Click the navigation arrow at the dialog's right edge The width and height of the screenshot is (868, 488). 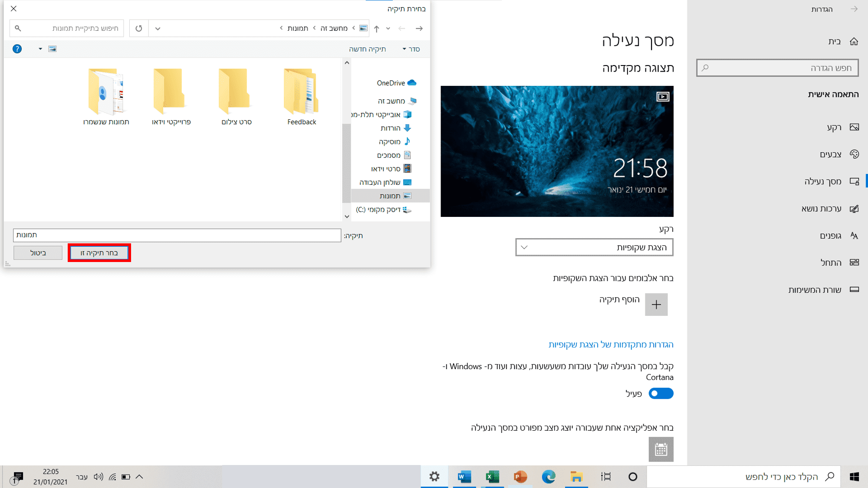(419, 29)
